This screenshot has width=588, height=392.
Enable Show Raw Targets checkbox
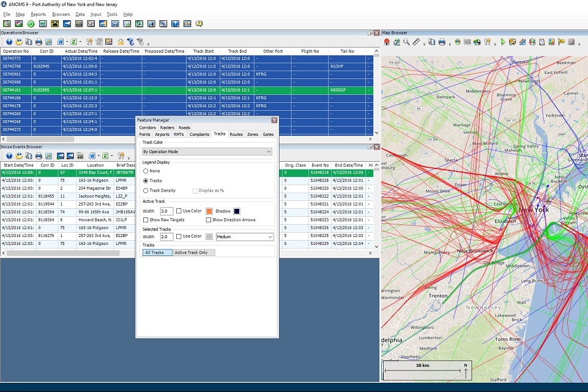click(x=146, y=220)
